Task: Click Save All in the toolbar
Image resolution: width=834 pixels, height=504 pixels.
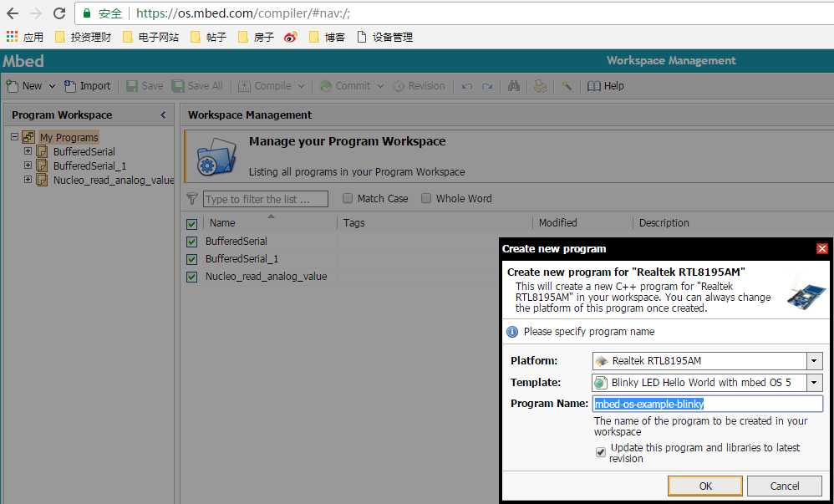Action: pos(198,86)
